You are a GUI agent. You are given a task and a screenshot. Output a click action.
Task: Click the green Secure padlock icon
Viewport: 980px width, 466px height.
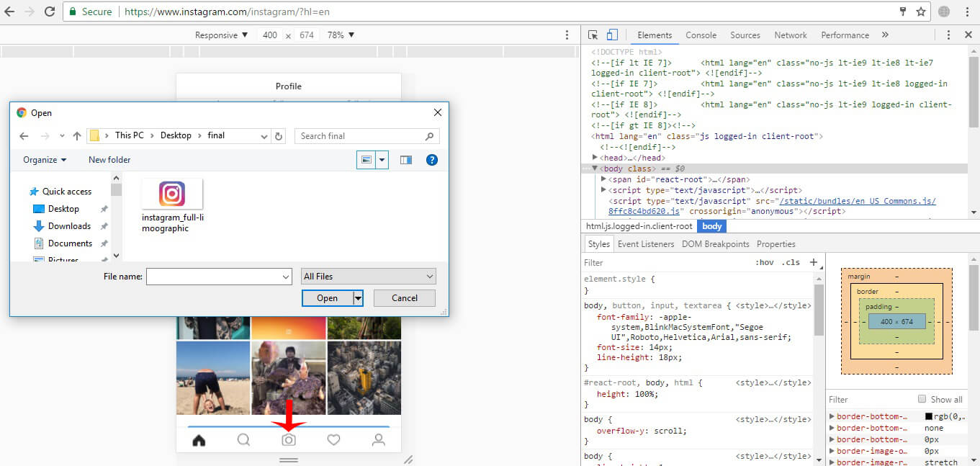(72, 12)
